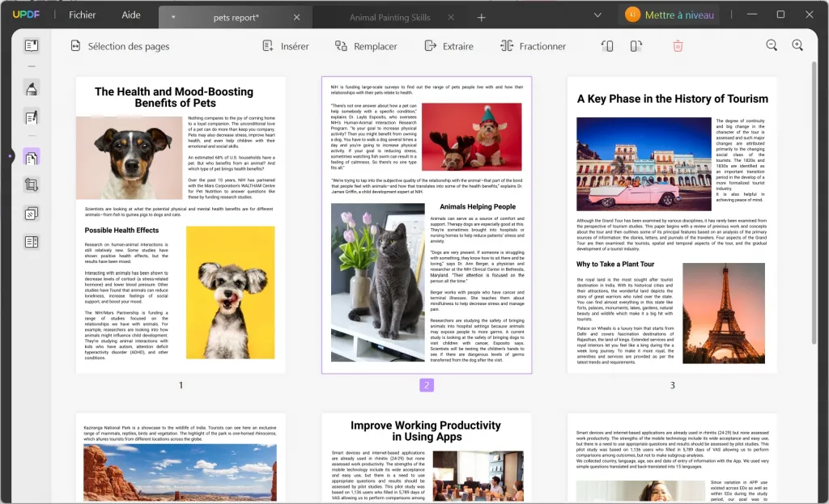Click the Insérer button

point(286,46)
